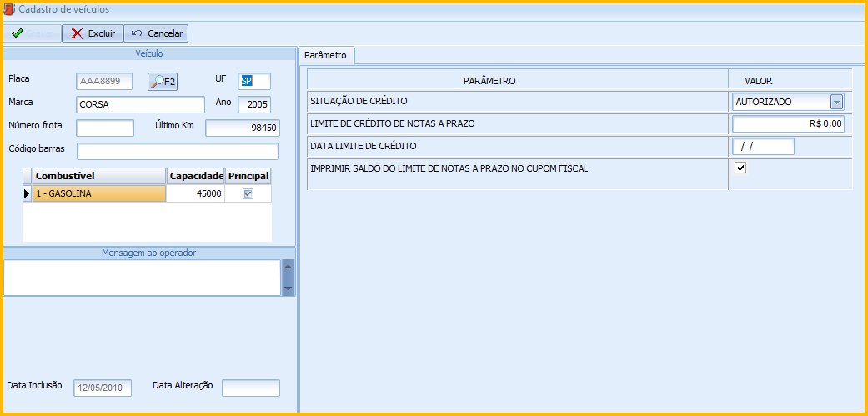Click the Excluir button
This screenshot has width=868, height=416.
tap(92, 33)
